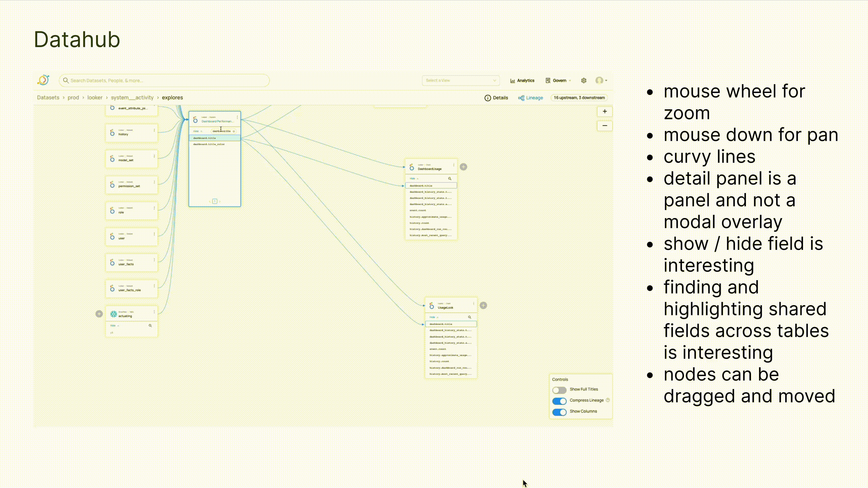Viewport: 868px width, 488px height.
Task: Open the Analytics page
Action: coord(522,80)
